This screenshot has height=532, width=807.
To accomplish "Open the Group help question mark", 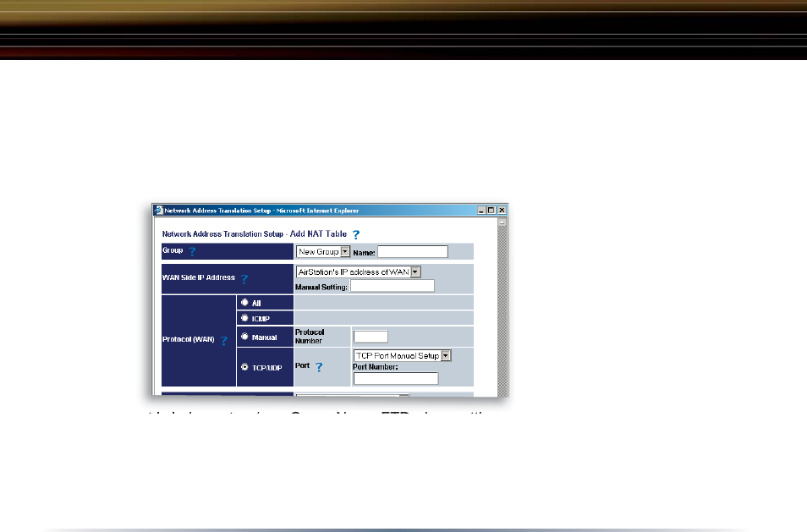I will [x=192, y=251].
